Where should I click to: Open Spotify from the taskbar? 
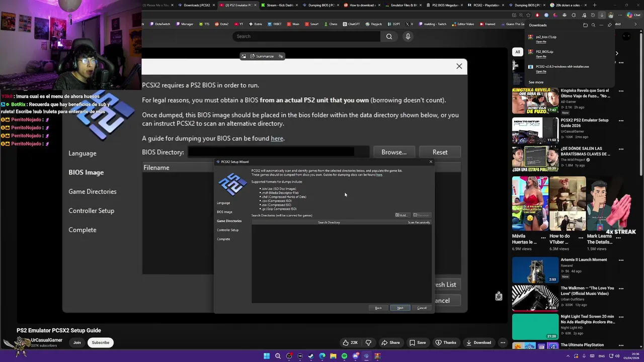pos(344,356)
